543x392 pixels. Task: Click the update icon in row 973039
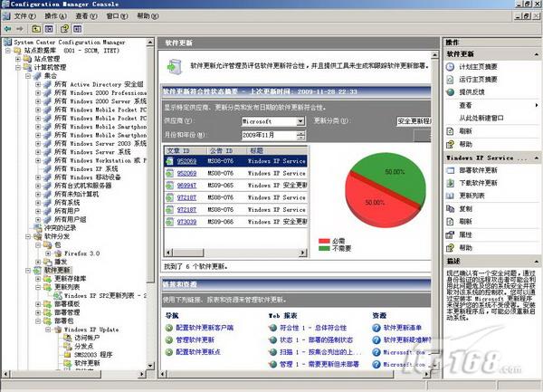pyautogui.click(x=169, y=222)
